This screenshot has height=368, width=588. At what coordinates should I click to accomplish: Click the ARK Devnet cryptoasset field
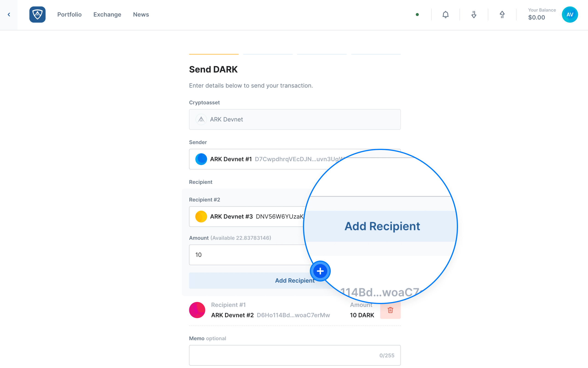(295, 119)
